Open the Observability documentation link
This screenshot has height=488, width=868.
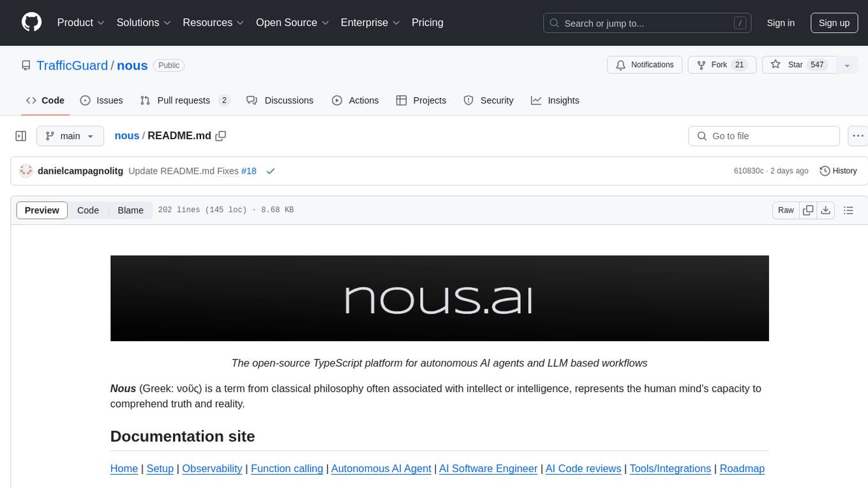[212, 468]
